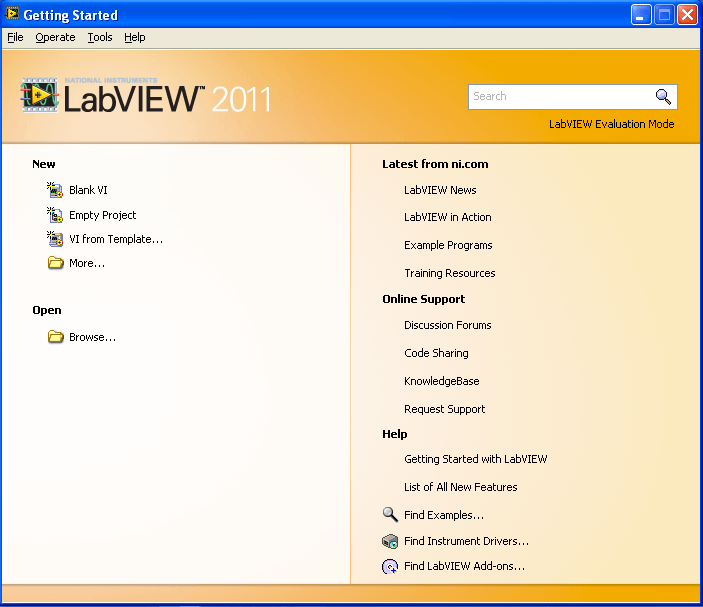Open the Help menu
The image size is (703, 607).
point(135,37)
